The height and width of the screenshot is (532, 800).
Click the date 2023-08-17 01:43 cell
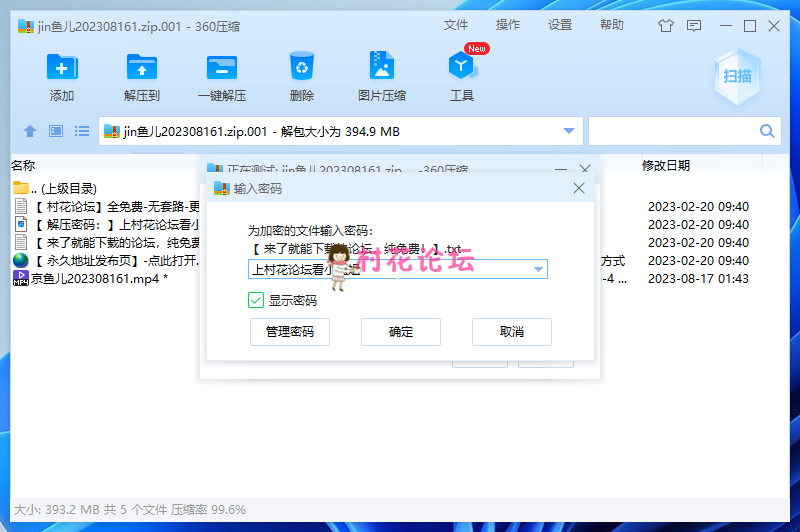(698, 279)
